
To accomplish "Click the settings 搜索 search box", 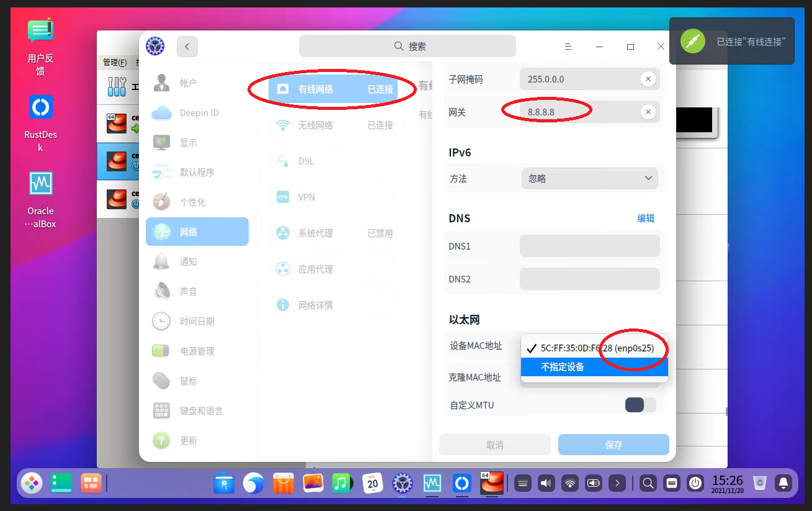I will point(408,46).
